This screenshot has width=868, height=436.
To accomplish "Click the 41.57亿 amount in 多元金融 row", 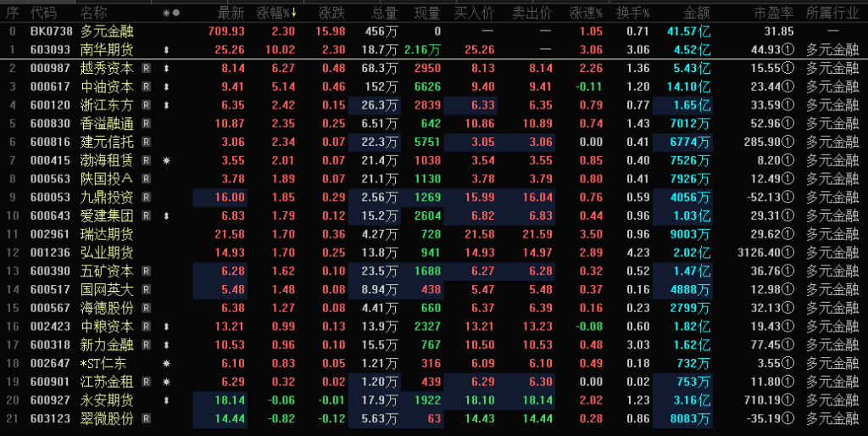I will point(688,31).
